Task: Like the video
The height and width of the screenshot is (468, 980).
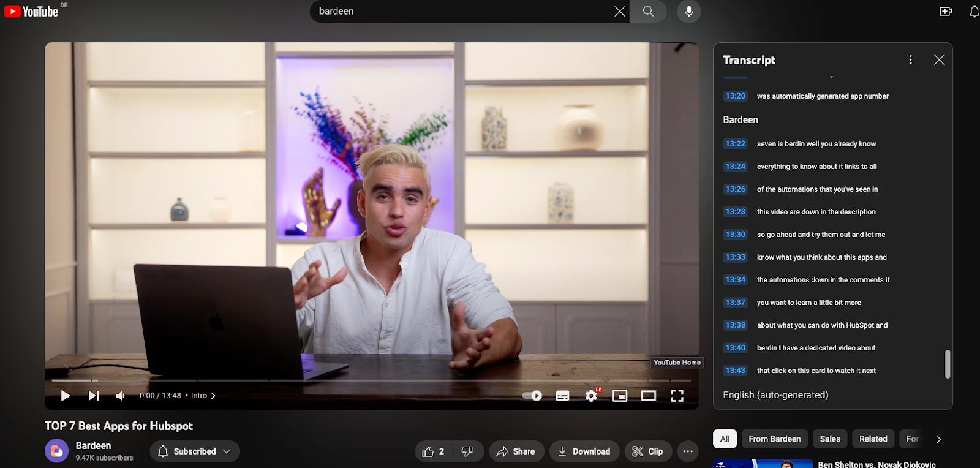Action: tap(434, 451)
